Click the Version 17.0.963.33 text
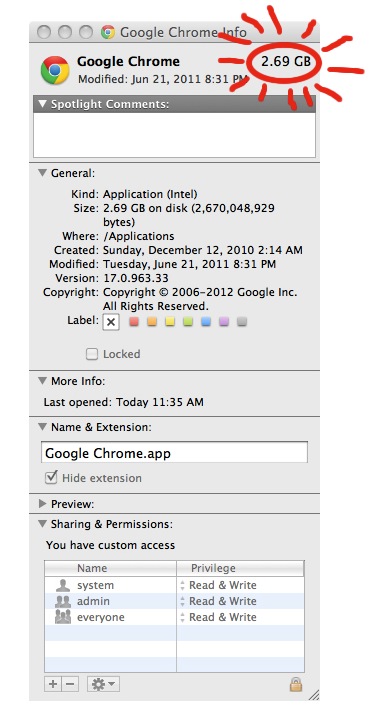This screenshot has height=718, width=377. click(136, 278)
